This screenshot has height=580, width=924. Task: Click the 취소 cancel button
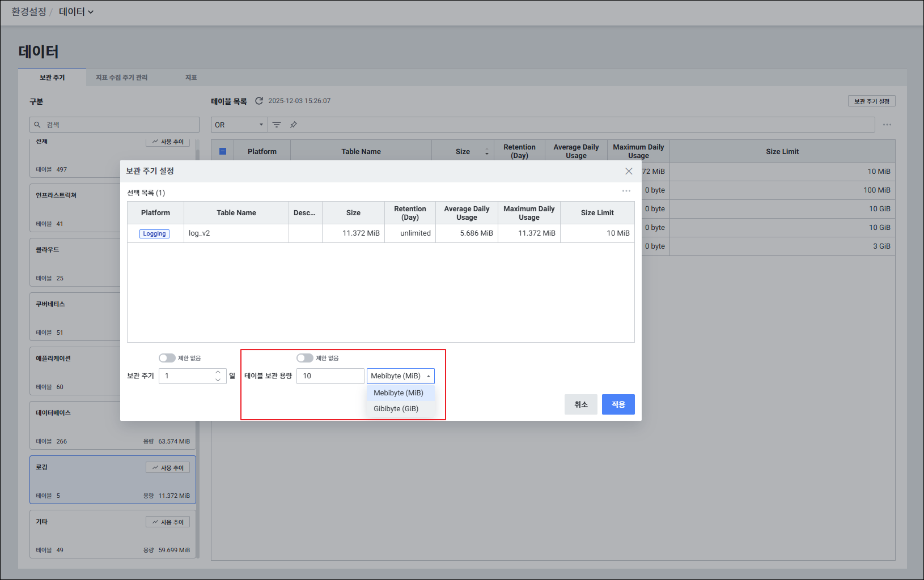coord(580,404)
